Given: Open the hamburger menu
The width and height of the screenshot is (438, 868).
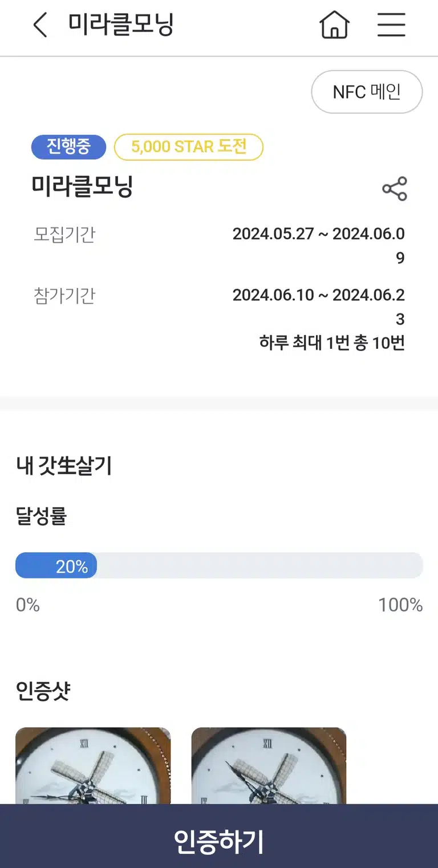Looking at the screenshot, I should click(x=391, y=26).
